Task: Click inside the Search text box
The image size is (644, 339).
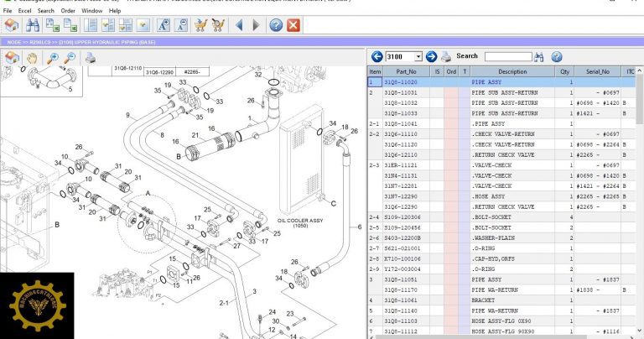Action: click(507, 56)
